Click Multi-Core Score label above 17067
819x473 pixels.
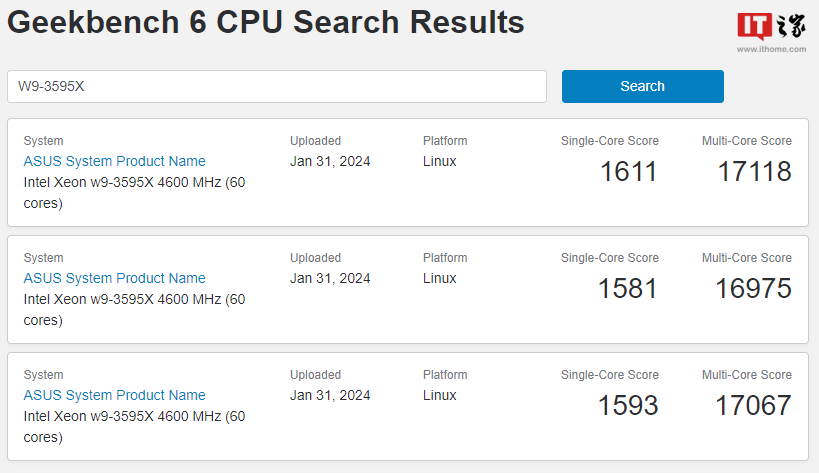click(747, 375)
